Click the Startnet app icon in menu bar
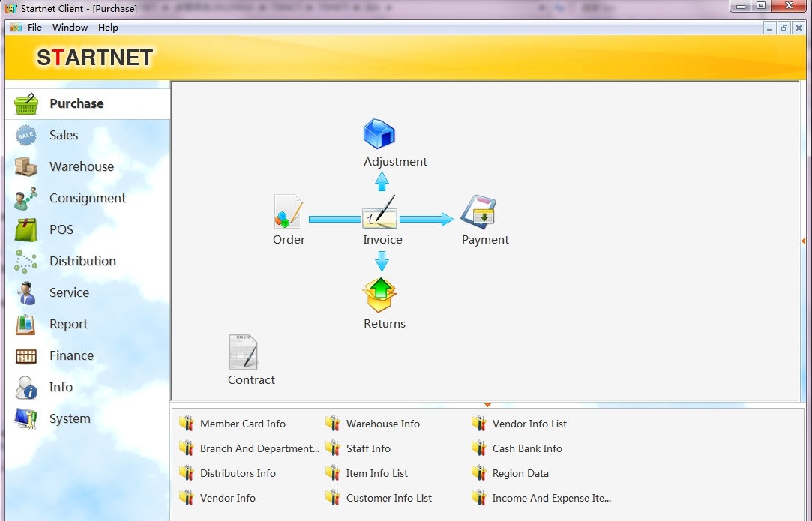This screenshot has width=812, height=521. 16,28
